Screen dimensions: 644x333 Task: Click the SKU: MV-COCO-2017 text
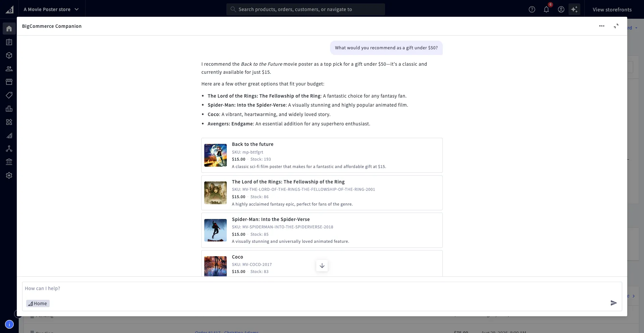point(252,265)
